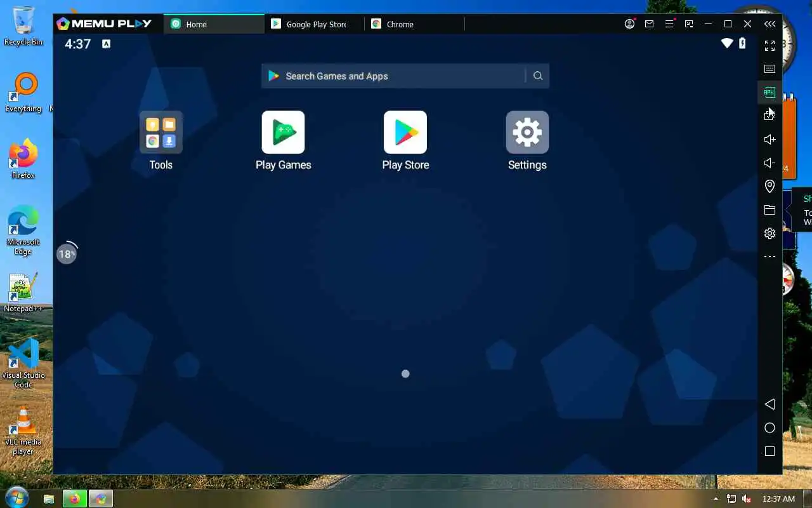Click the APK install icon
Screen dimensions: 812x508
769,92
